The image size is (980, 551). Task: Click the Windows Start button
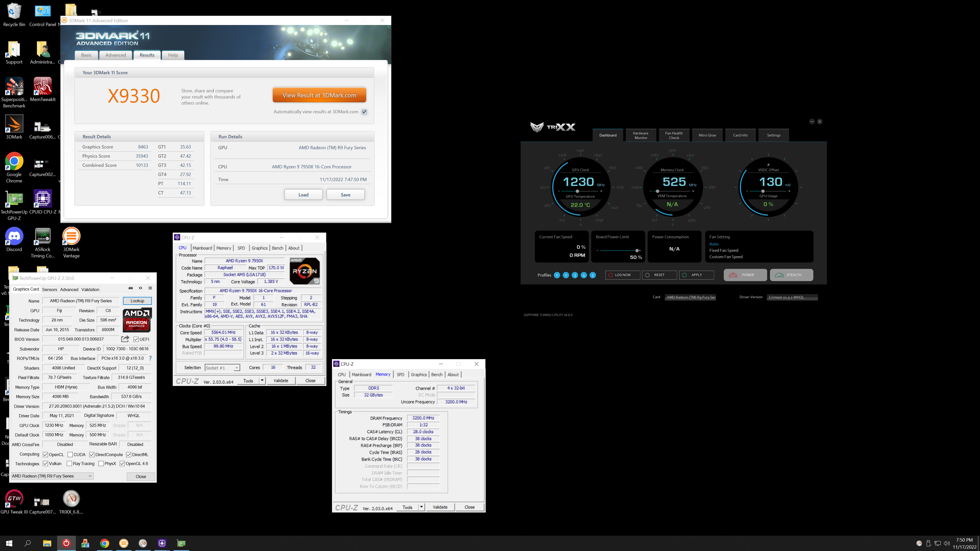(x=9, y=543)
